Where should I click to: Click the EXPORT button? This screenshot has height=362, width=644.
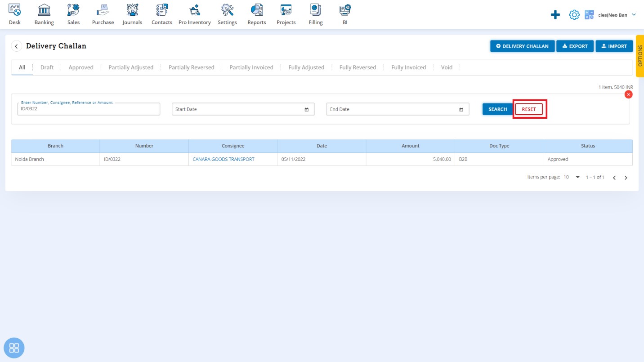(575, 46)
